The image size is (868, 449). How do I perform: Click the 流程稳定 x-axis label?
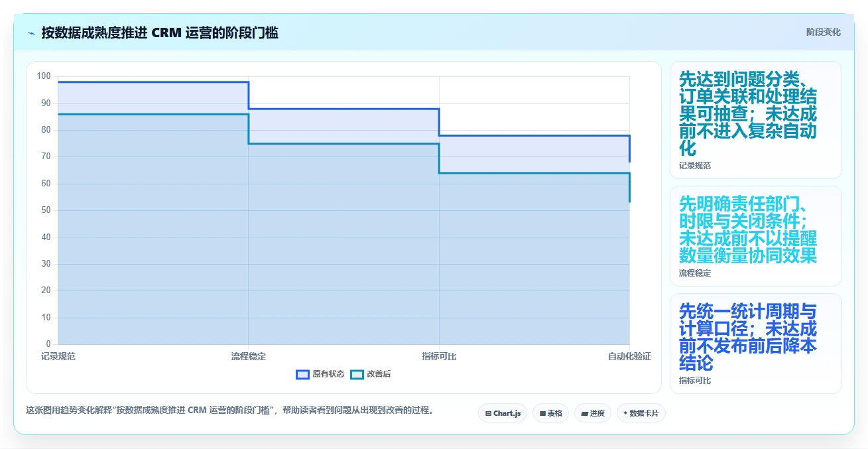point(249,357)
